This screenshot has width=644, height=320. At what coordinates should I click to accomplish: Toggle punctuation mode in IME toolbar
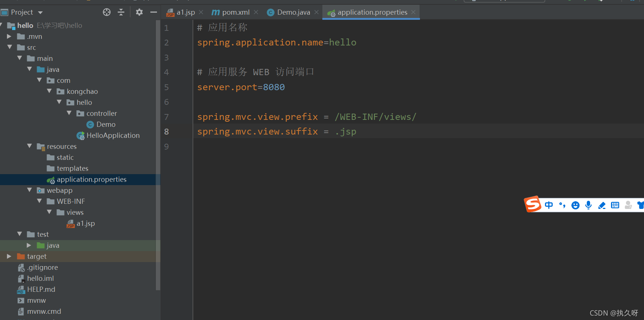point(562,205)
